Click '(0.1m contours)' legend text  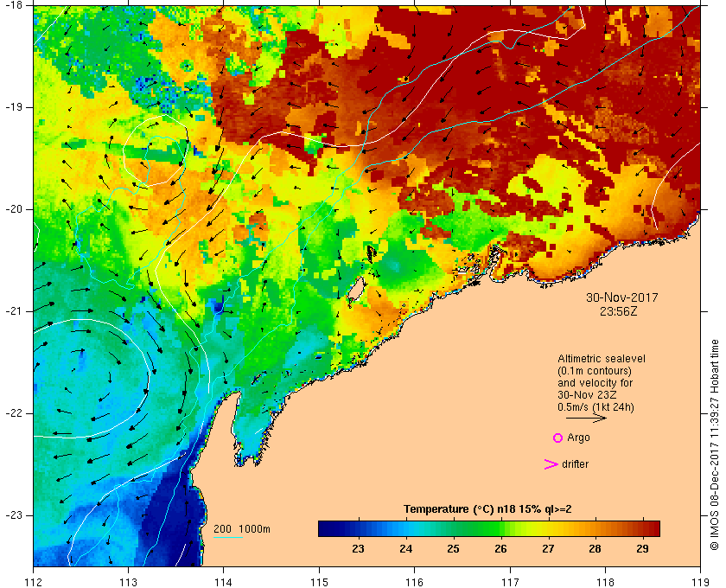(595, 371)
